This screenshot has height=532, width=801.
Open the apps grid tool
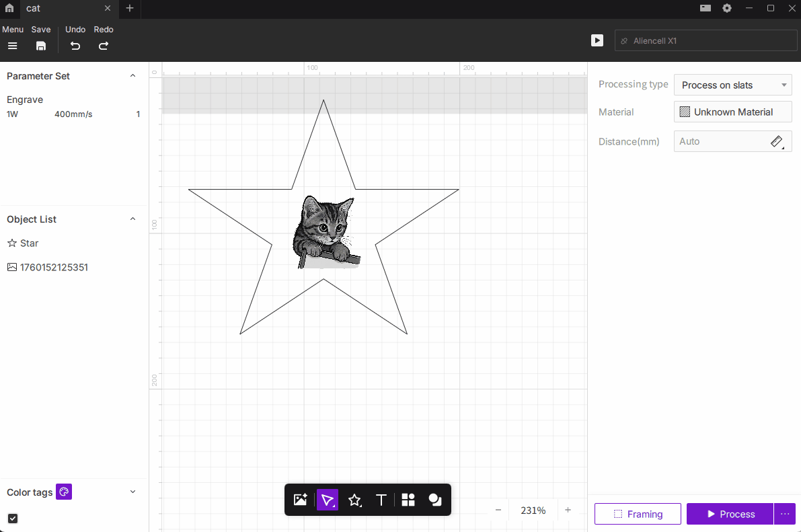408,500
